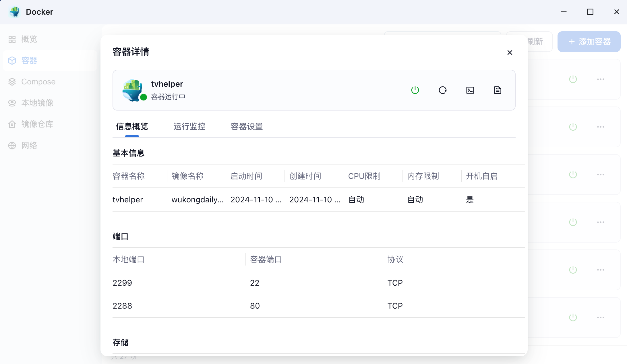Open Compose in the sidebar

tap(50, 82)
